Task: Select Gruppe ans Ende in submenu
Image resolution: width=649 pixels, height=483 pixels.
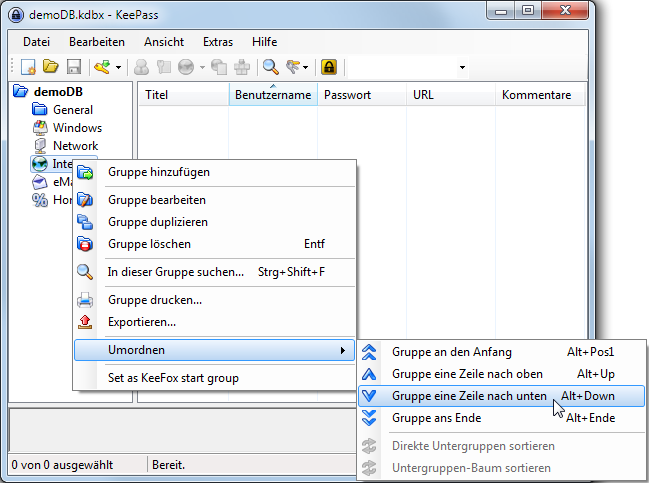Action: [x=437, y=418]
